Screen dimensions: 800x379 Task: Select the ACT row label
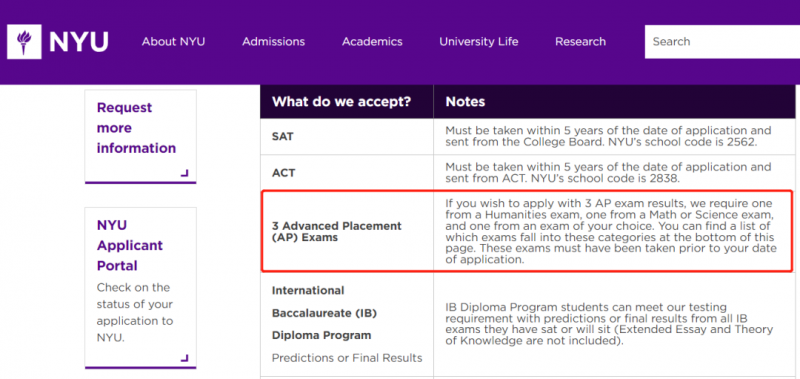pyautogui.click(x=284, y=173)
